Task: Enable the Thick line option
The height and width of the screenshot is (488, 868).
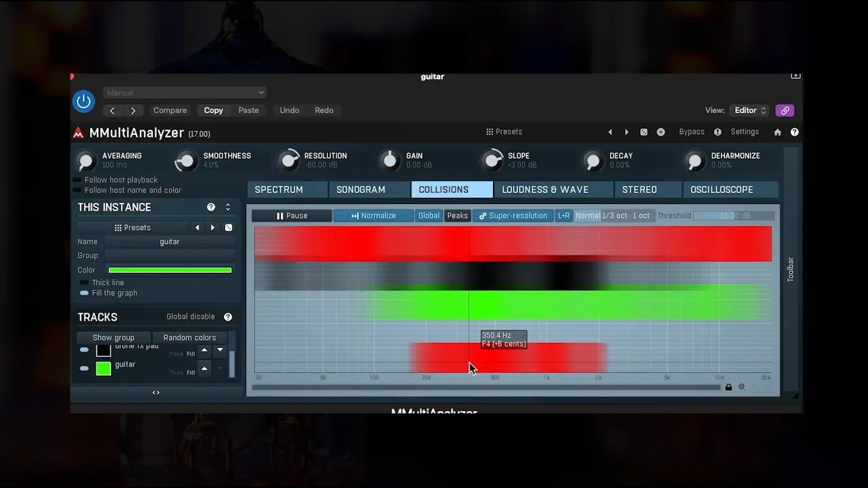Action: click(84, 283)
